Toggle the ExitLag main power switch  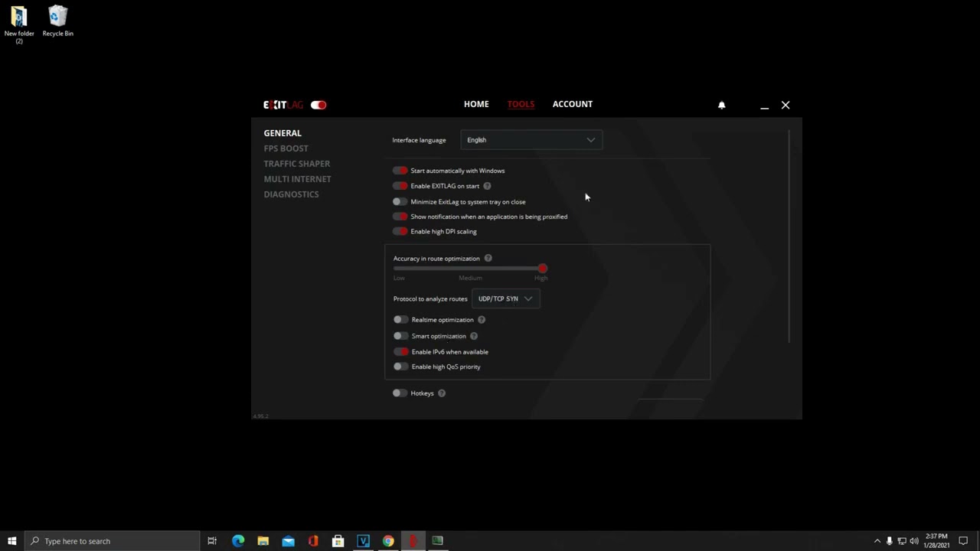[x=318, y=105]
